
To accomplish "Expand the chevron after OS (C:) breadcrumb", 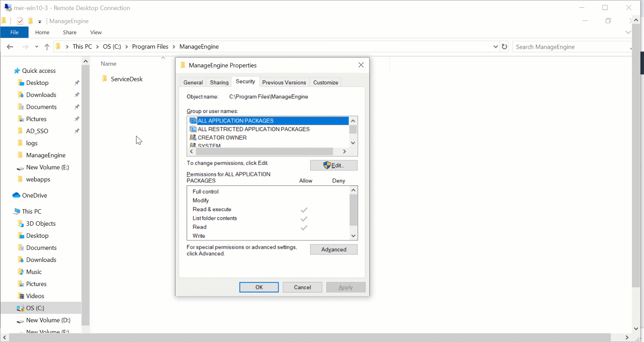I will (127, 47).
